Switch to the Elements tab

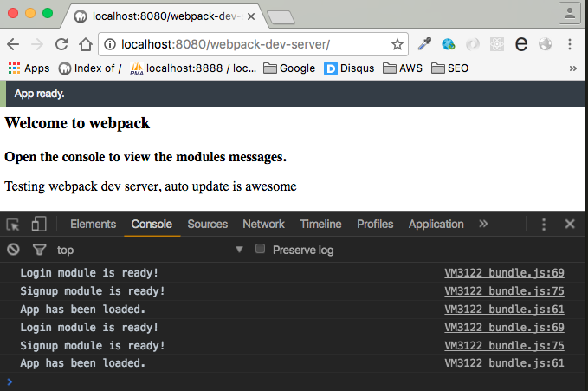tap(93, 225)
